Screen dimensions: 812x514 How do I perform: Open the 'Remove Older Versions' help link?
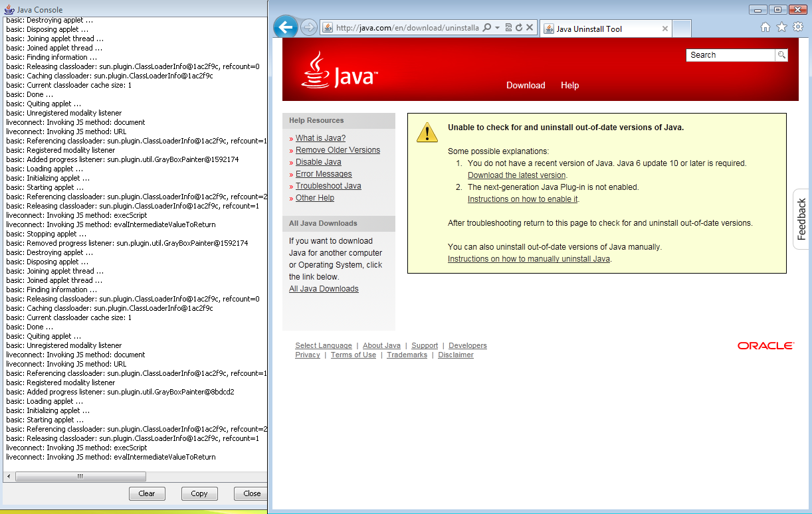338,150
